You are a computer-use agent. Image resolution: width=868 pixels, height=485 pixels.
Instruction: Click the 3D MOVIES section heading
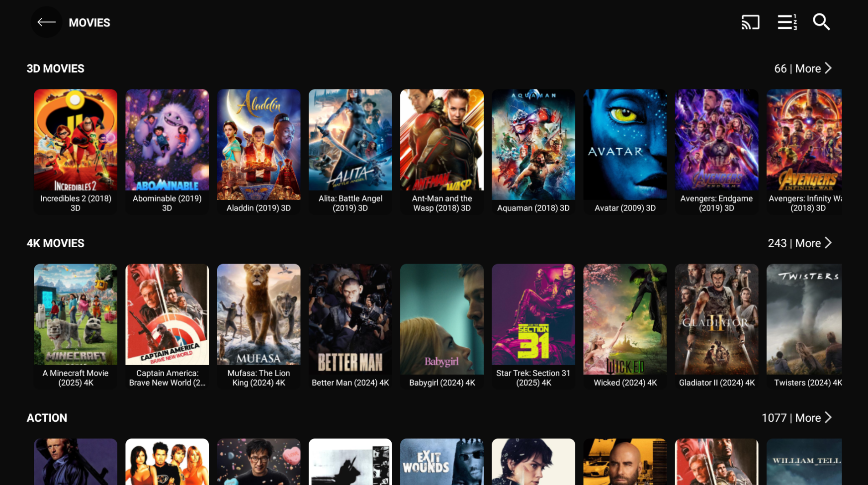(56, 69)
